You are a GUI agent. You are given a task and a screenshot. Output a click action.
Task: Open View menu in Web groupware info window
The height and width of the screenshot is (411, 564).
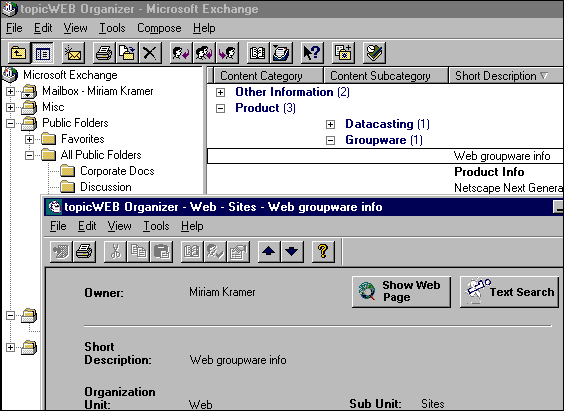pos(119,226)
